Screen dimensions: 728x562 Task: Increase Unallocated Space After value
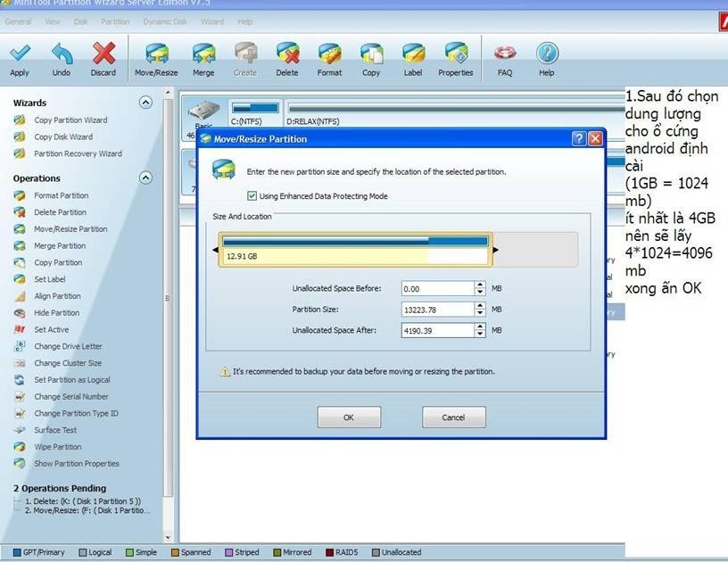[480, 326]
